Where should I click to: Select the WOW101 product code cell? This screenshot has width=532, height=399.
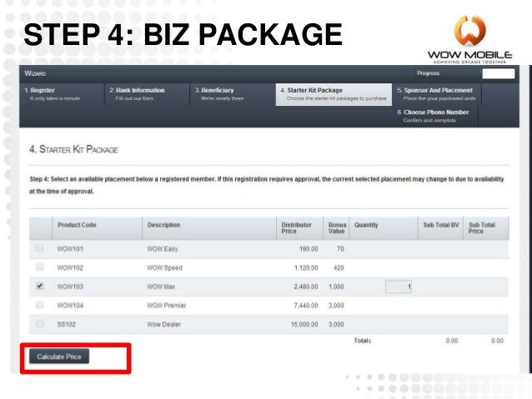coord(70,249)
